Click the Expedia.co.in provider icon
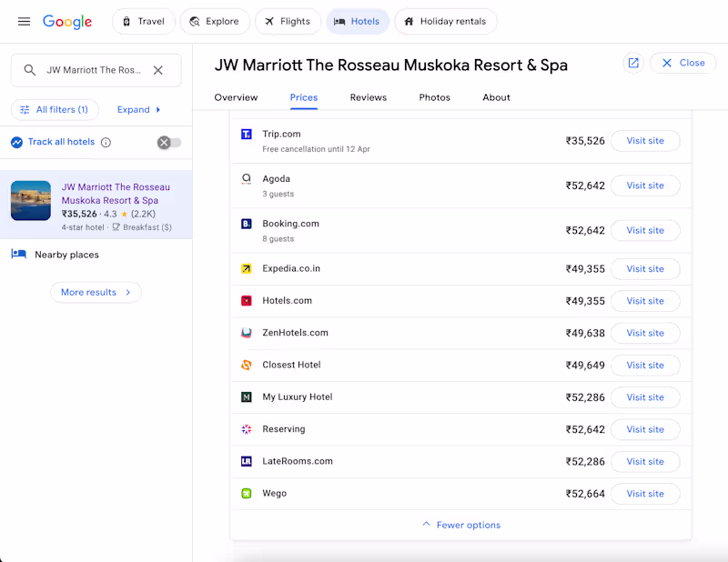This screenshot has width=728, height=562. [x=246, y=268]
